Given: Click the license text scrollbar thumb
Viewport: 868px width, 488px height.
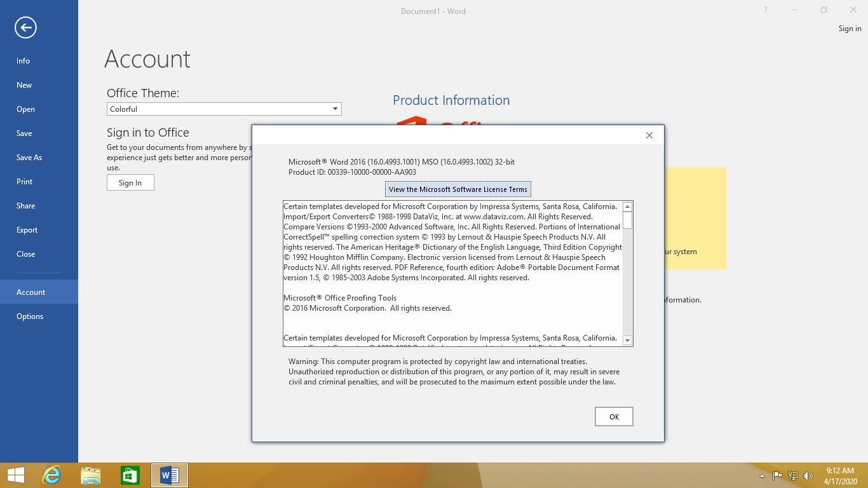Looking at the screenshot, I should tap(627, 220).
